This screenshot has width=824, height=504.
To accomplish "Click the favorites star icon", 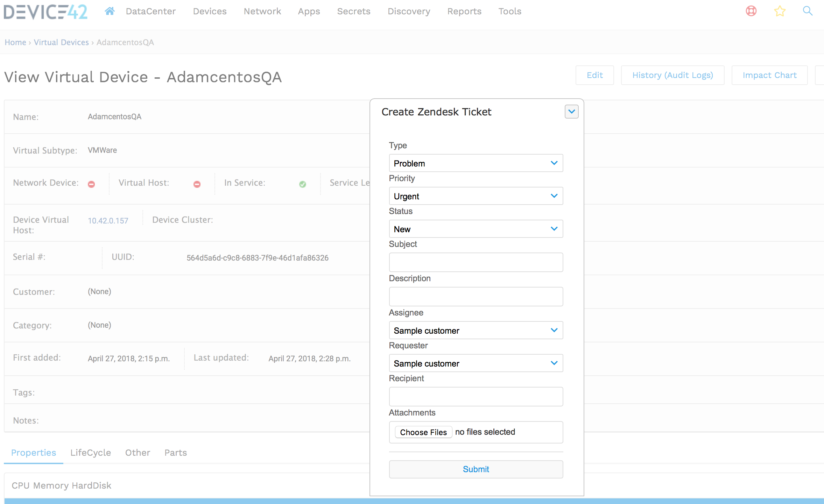I will (x=780, y=11).
